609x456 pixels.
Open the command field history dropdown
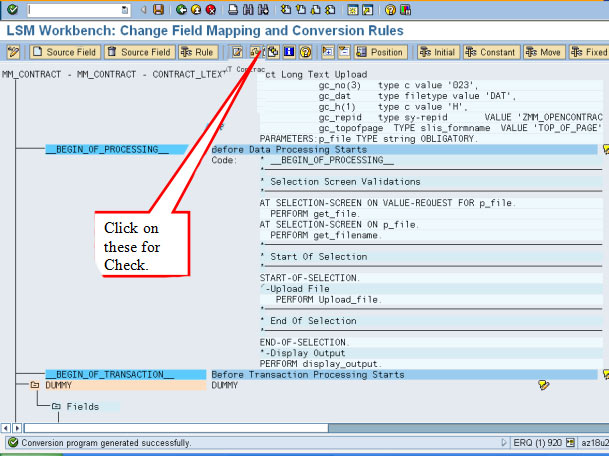point(125,10)
